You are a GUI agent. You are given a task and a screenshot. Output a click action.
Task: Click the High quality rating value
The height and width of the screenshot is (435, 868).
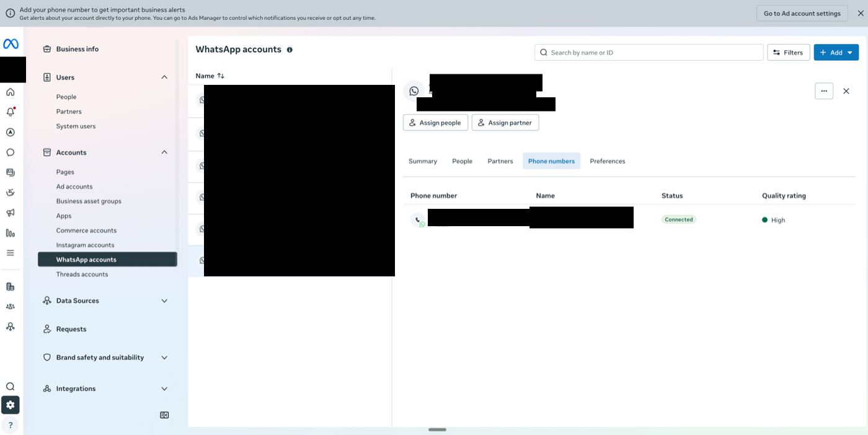(777, 220)
